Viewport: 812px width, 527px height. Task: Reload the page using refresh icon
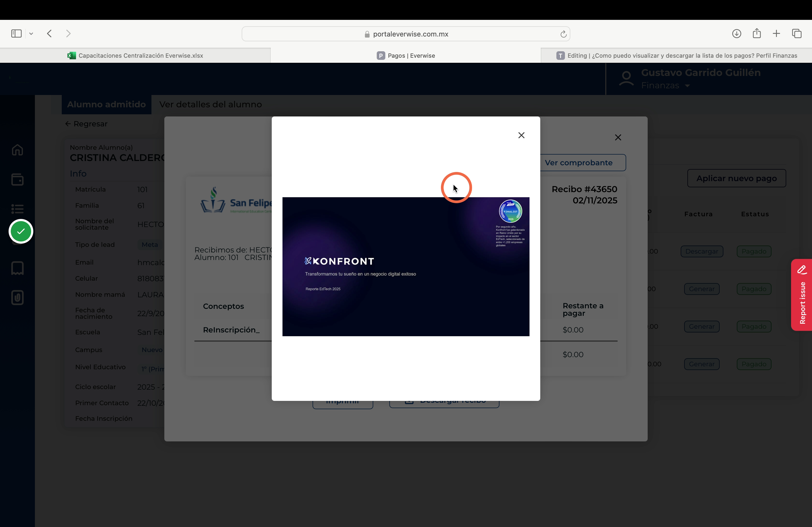[563, 34]
